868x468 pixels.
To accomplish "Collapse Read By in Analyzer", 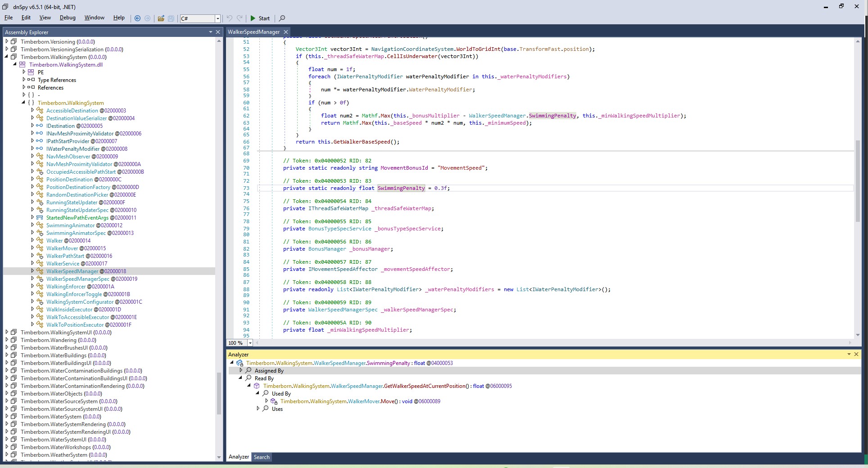I will pyautogui.click(x=241, y=378).
